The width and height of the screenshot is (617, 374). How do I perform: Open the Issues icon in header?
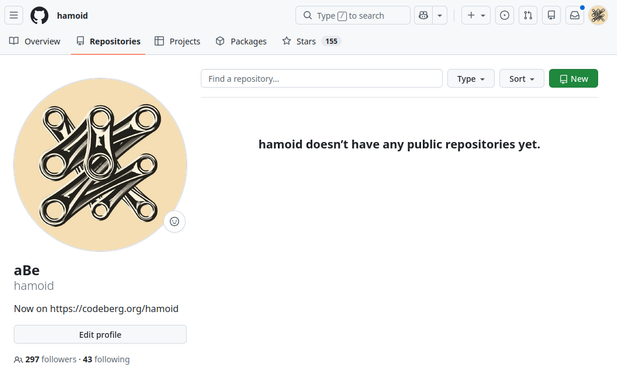pos(504,15)
